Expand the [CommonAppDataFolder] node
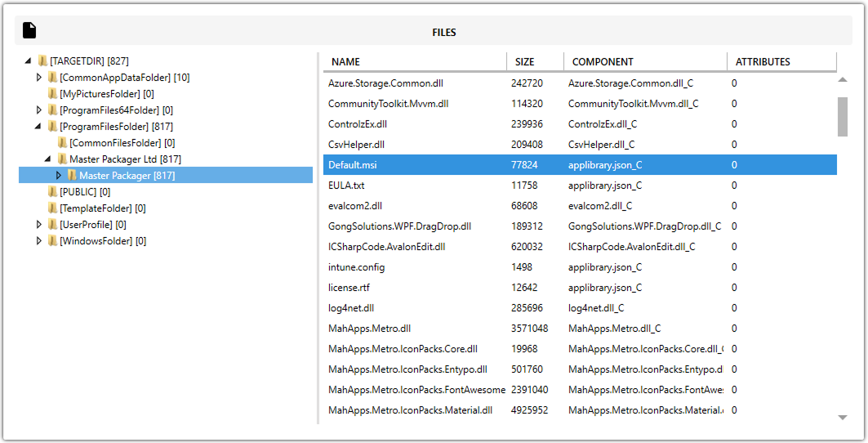Viewport: 868px width, 443px height. (38, 78)
